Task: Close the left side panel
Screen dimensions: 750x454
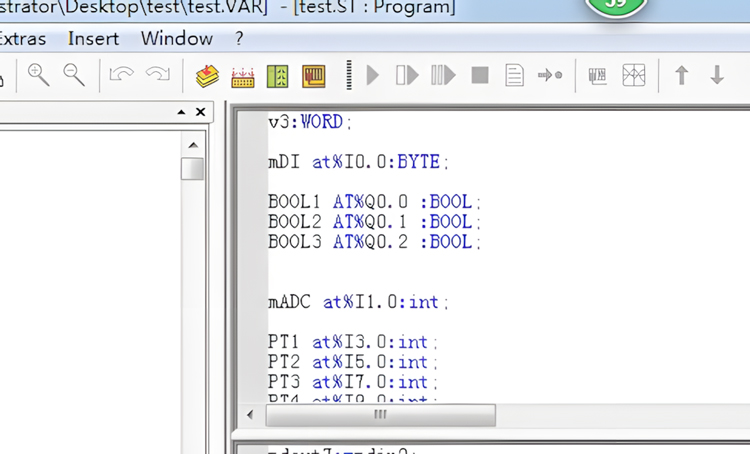Action: 201,112
